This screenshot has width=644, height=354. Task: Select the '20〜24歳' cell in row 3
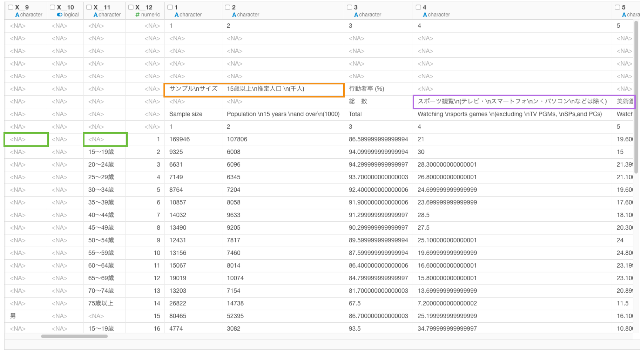point(105,165)
